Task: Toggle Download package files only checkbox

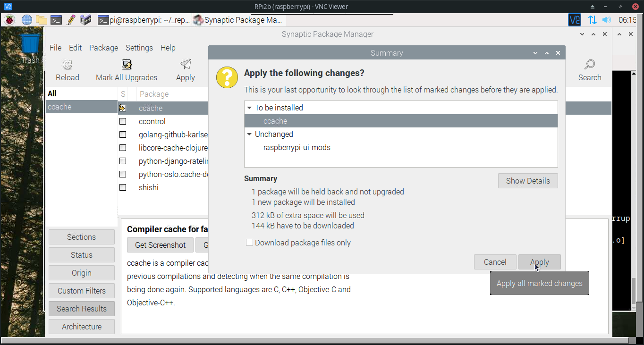Action: tap(249, 243)
